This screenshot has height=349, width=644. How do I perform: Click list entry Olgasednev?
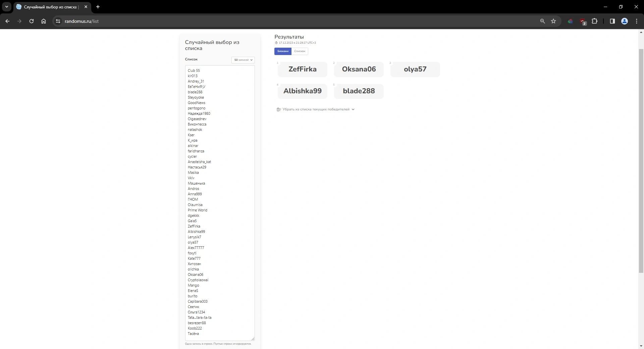pos(197,119)
